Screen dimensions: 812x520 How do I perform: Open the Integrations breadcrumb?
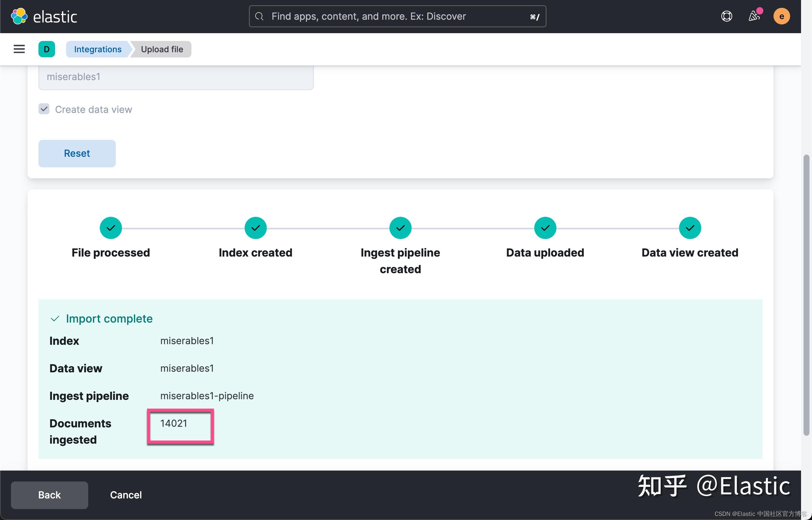(97, 49)
